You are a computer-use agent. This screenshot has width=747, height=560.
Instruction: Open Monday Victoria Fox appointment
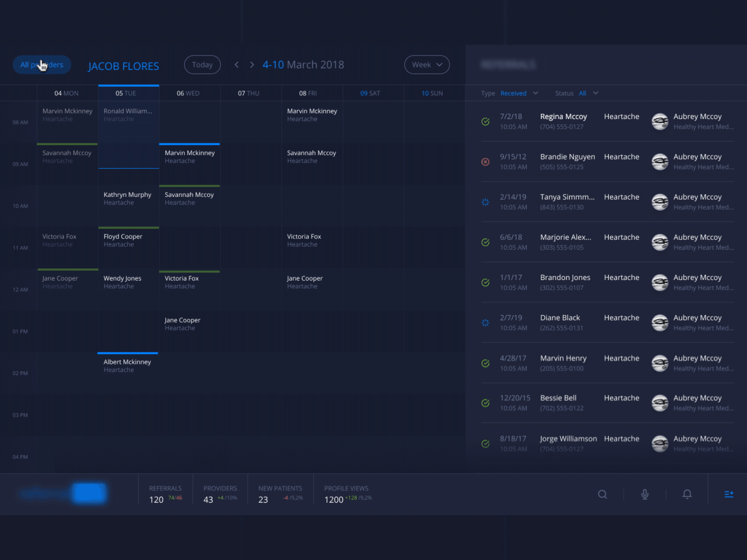(x=67, y=248)
